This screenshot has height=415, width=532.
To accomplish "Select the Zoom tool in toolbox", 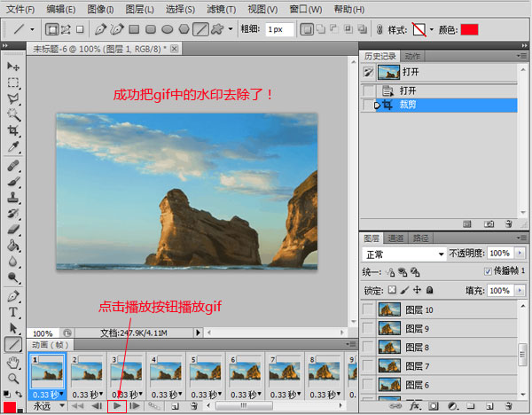I will 12,378.
